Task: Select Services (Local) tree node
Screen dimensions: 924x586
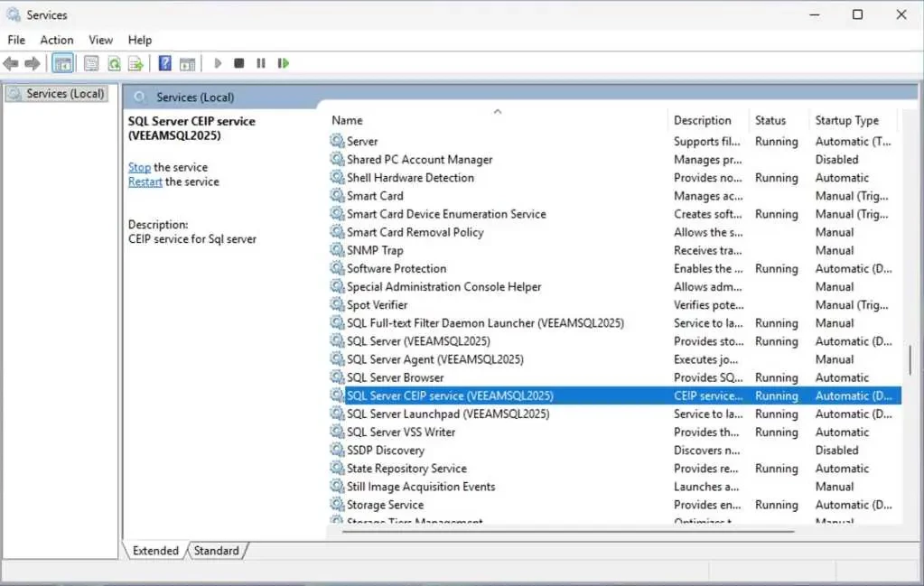Action: pyautogui.click(x=57, y=94)
